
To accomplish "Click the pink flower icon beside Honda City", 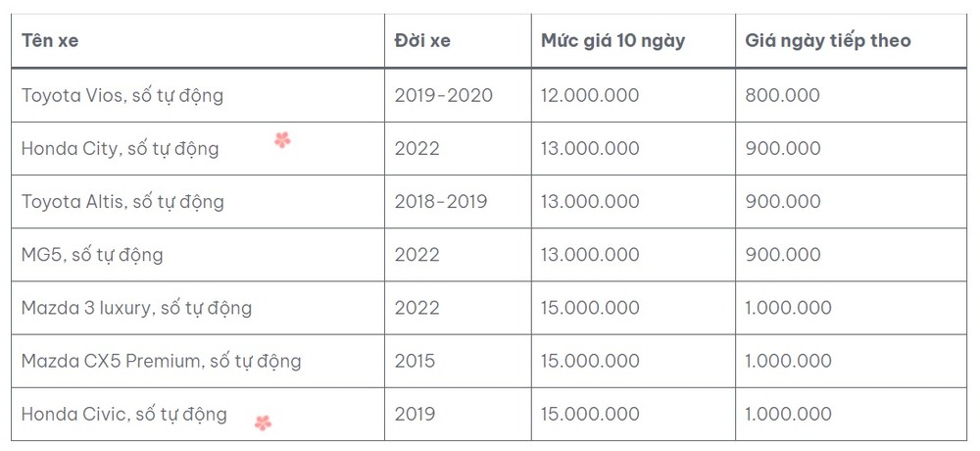I will [x=282, y=139].
